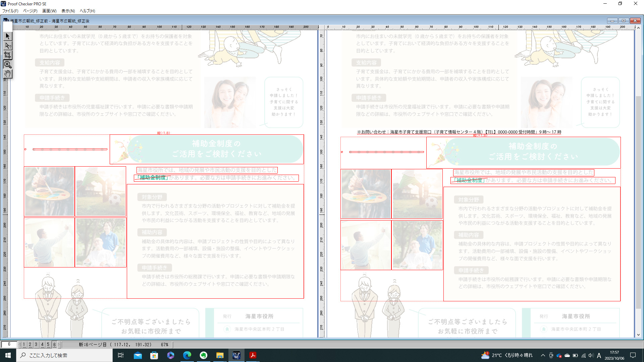Pick the hand pan tool
Viewport: 644px width, 362px height.
click(x=8, y=73)
